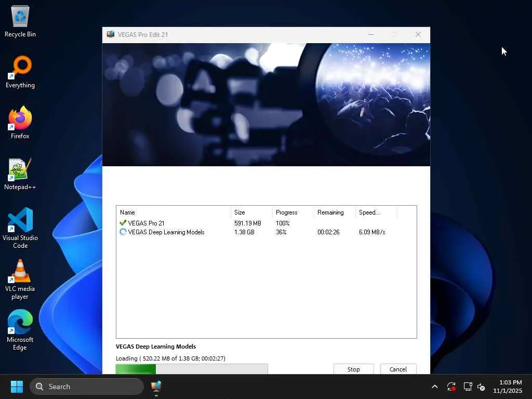Select the Visual Studio Code desktop shortcut

[x=20, y=228]
